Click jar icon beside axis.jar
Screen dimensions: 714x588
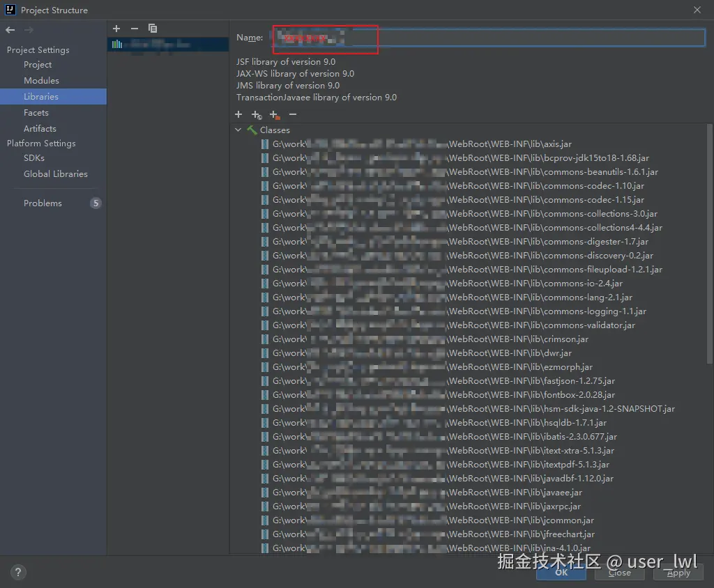pos(264,144)
